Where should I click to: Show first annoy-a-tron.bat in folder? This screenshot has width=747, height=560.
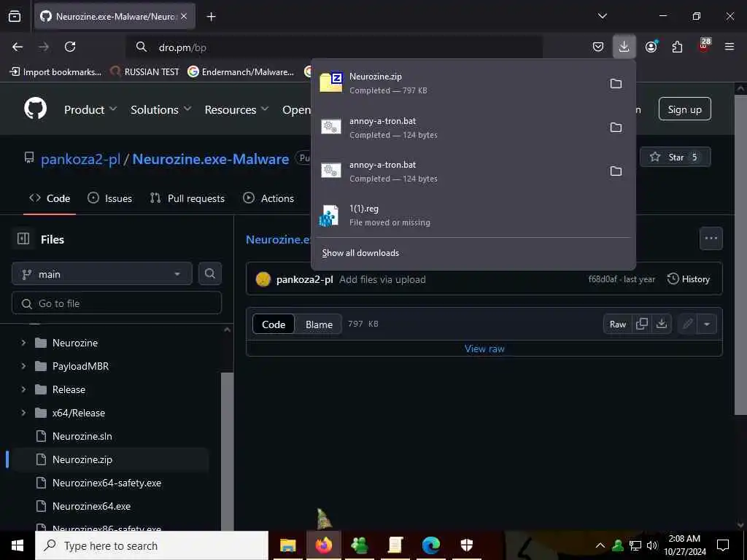pos(616,127)
